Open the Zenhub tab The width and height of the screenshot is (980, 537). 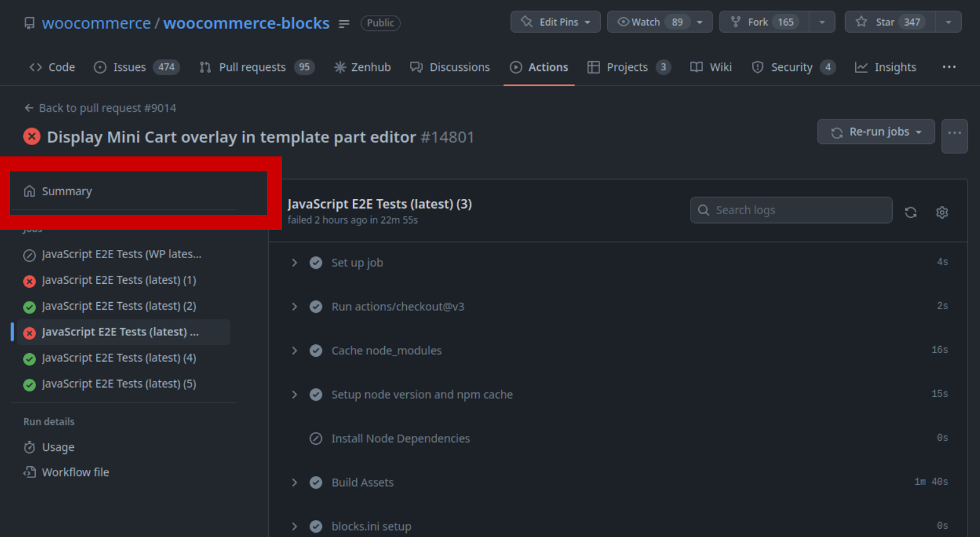(x=362, y=67)
